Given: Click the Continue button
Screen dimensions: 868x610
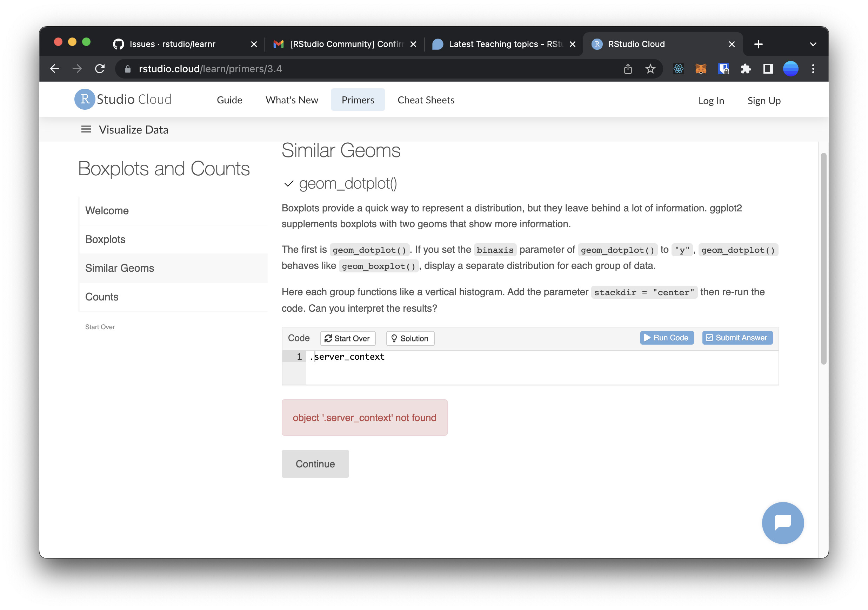Looking at the screenshot, I should click(x=315, y=463).
